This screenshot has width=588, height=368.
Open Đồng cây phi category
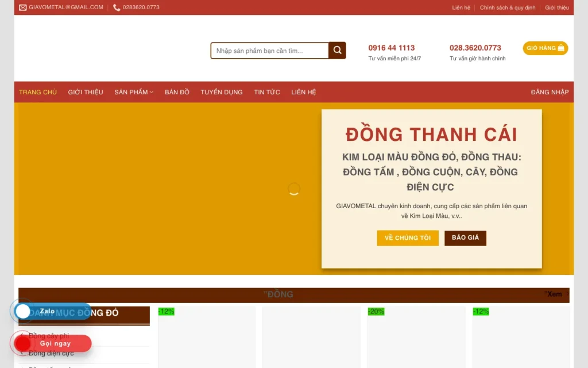point(49,336)
